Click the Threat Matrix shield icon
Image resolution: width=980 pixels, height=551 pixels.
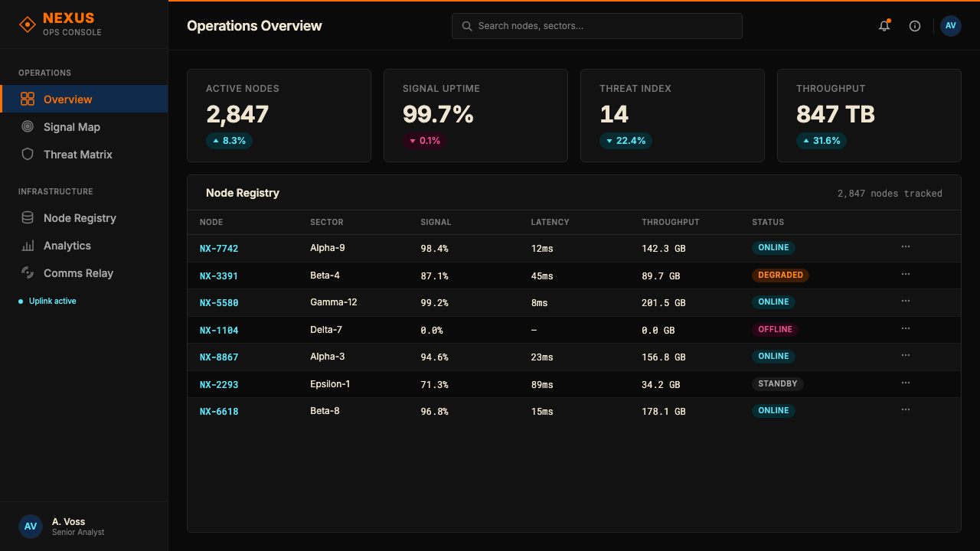[x=28, y=154]
